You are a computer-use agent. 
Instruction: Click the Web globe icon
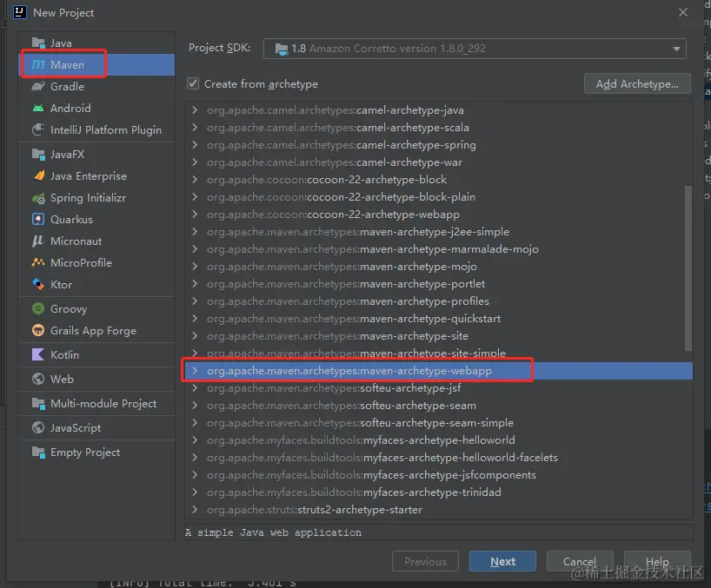[38, 379]
